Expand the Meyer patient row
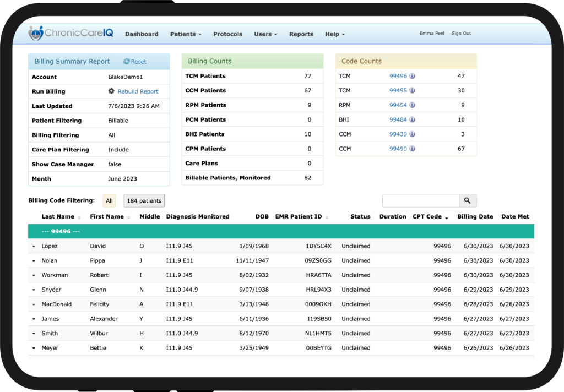 tap(34, 348)
